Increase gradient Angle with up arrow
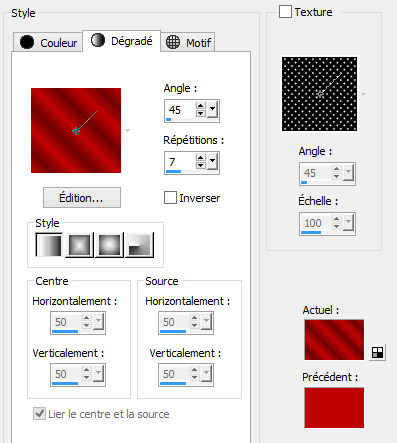The height and width of the screenshot is (443, 397). click(x=201, y=106)
